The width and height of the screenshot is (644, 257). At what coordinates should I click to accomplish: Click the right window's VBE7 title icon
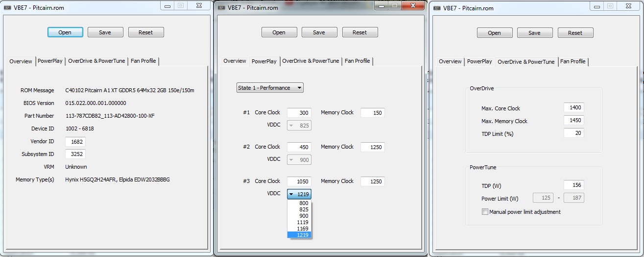tap(437, 8)
